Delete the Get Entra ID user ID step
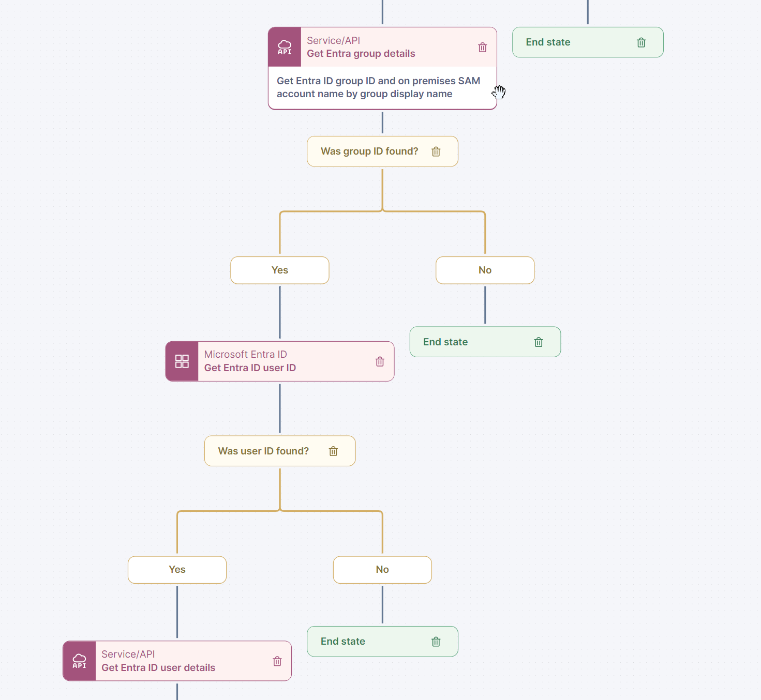Screen dimensions: 761x700 pyautogui.click(x=380, y=361)
